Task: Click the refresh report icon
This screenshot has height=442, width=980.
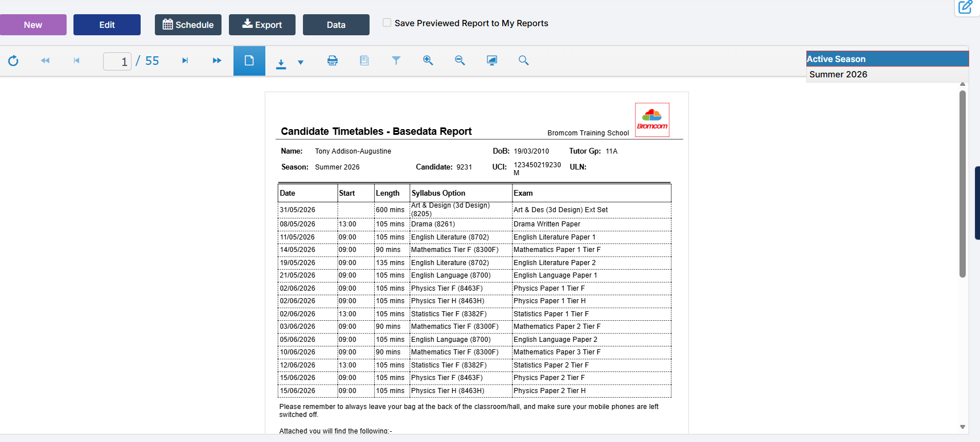Action: coord(13,61)
